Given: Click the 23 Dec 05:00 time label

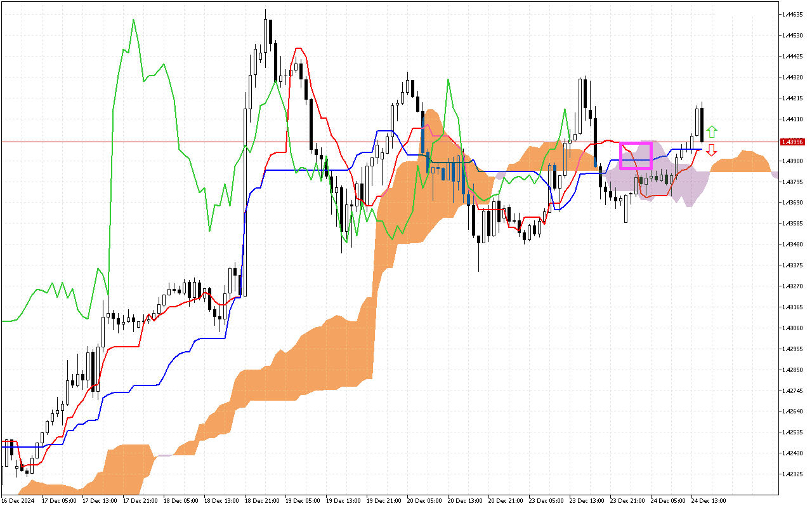Looking at the screenshot, I should 546,501.
